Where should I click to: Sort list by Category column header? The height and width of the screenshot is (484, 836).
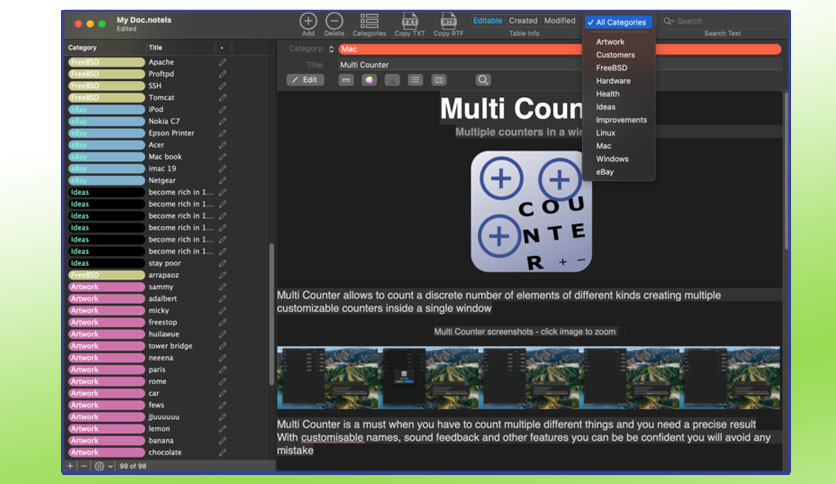coord(105,47)
